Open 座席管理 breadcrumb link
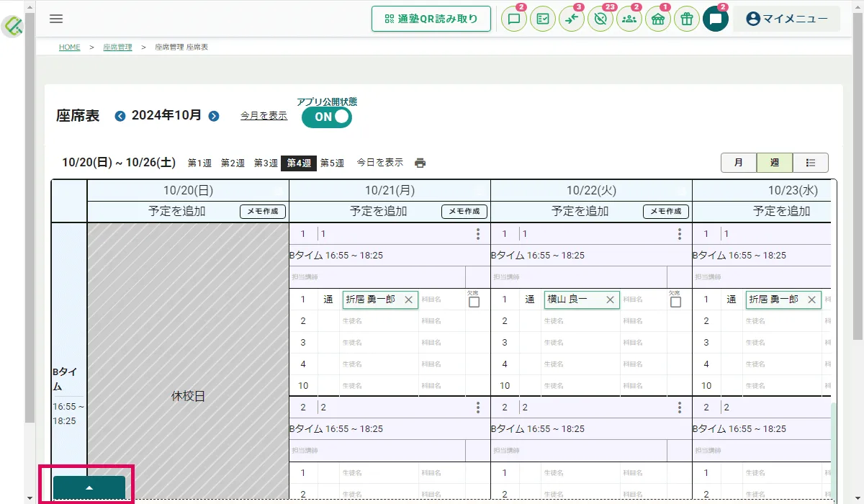This screenshot has width=864, height=504. coord(117,47)
